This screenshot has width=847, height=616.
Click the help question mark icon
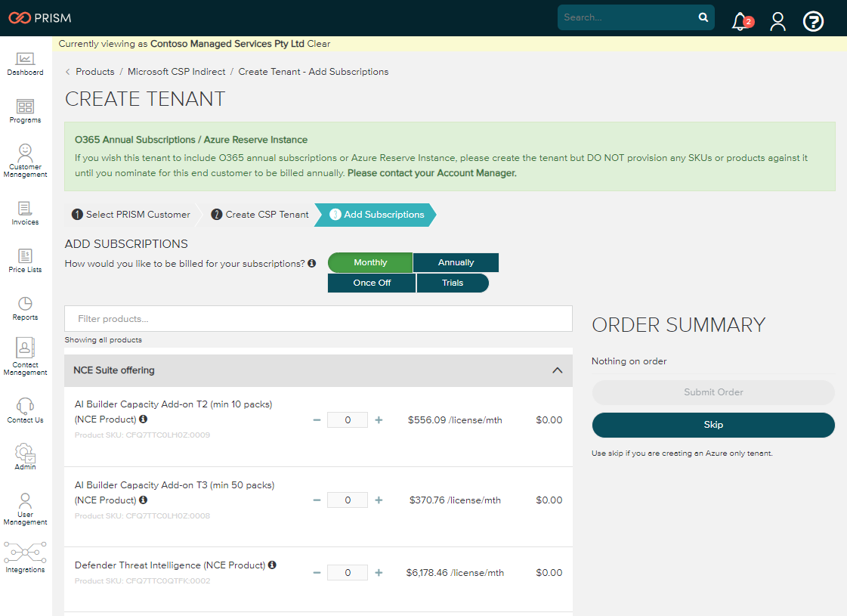pyautogui.click(x=813, y=22)
